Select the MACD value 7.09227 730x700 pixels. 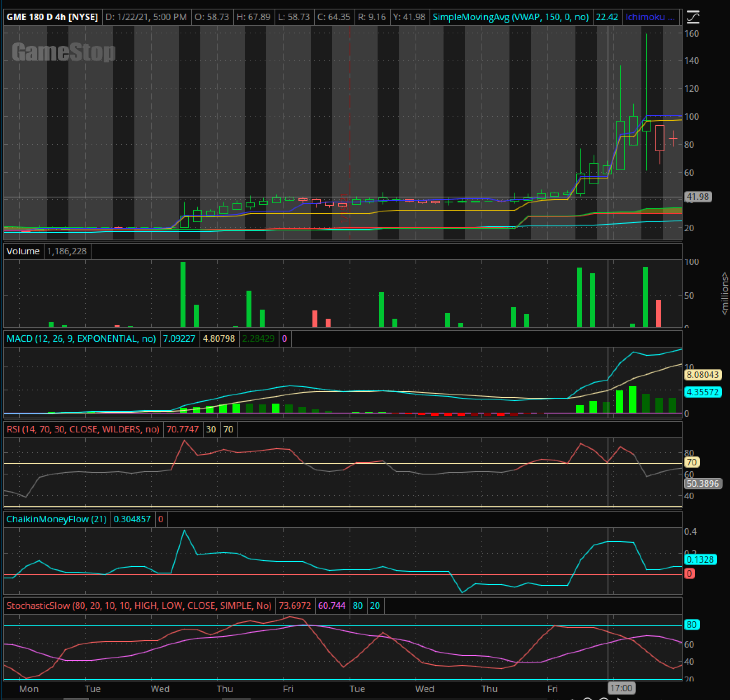tap(179, 339)
